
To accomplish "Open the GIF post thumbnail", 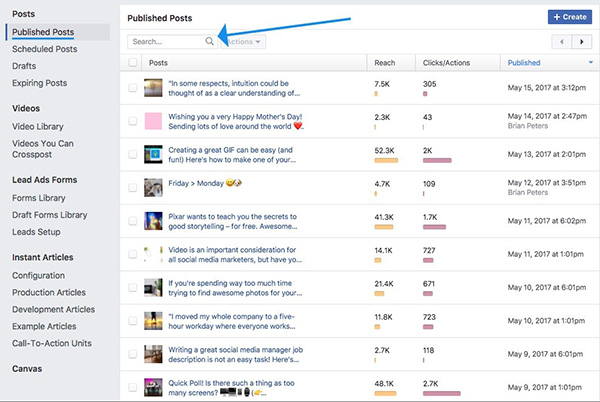I will pyautogui.click(x=153, y=155).
